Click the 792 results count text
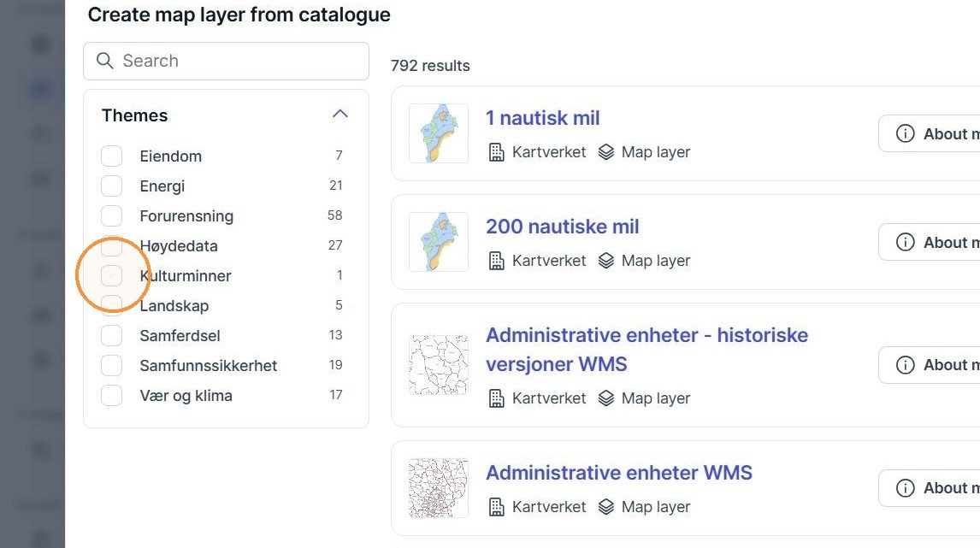 pyautogui.click(x=430, y=66)
